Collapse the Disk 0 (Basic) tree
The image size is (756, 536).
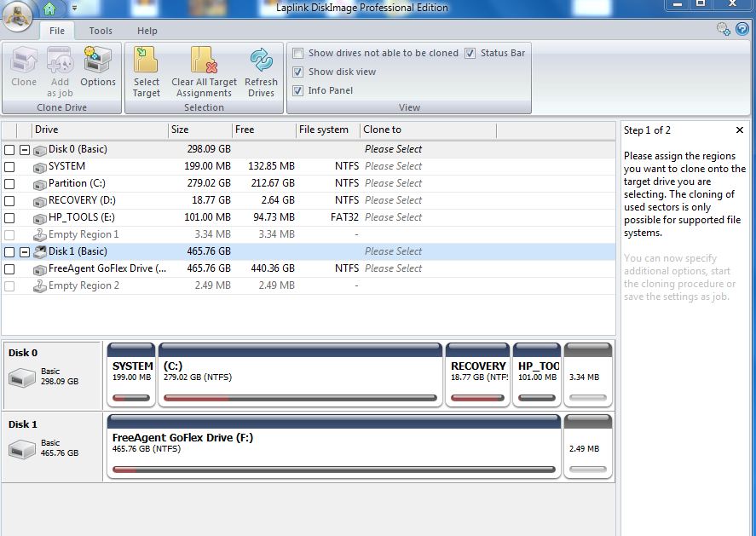tap(25, 149)
